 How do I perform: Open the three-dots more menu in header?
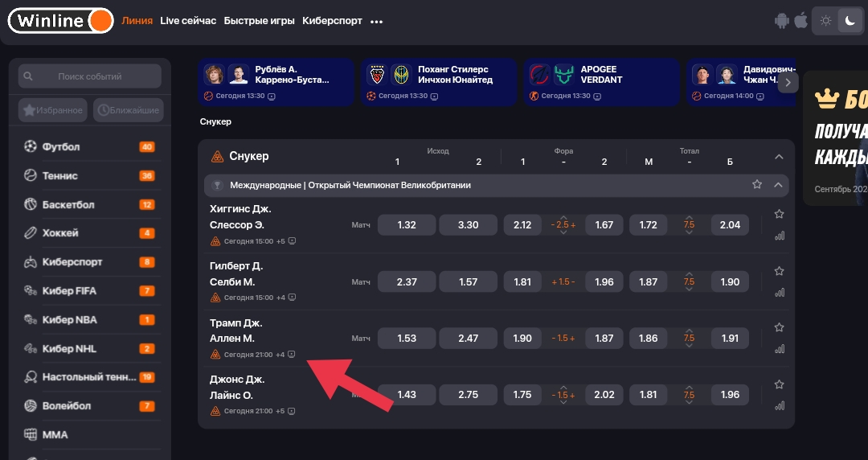(x=376, y=22)
